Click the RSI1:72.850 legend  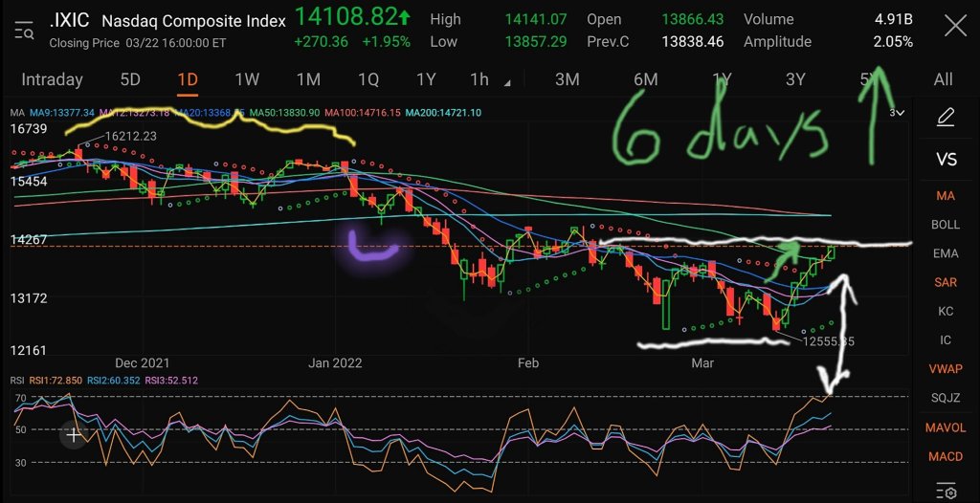click(56, 380)
